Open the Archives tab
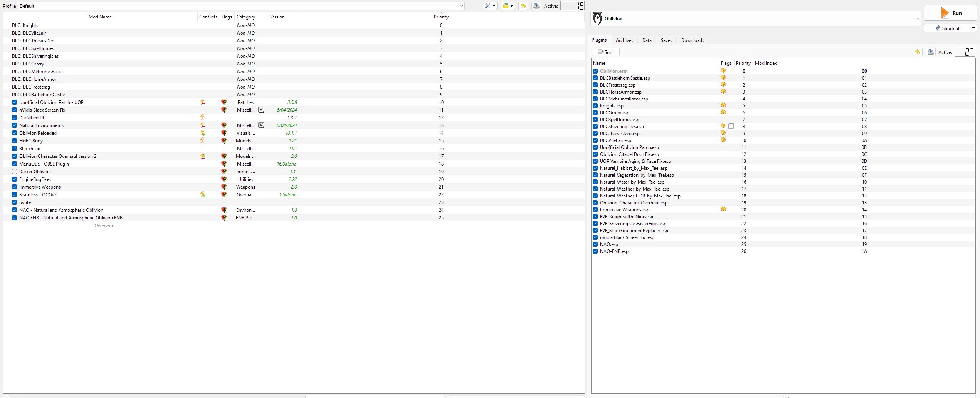This screenshot has height=398, width=980. (624, 40)
